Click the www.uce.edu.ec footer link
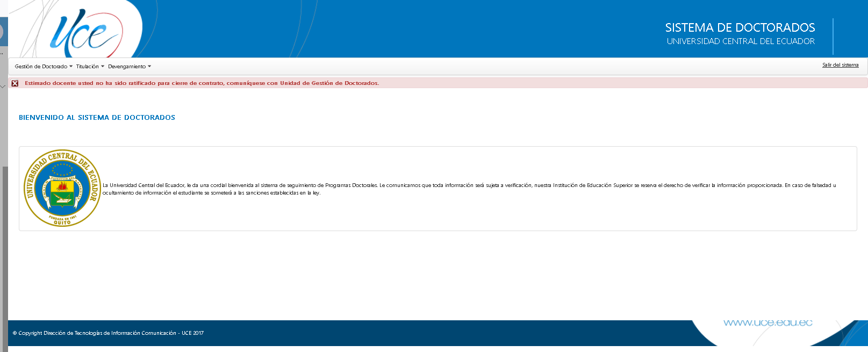Viewport: 868px width, 352px height. (x=768, y=322)
